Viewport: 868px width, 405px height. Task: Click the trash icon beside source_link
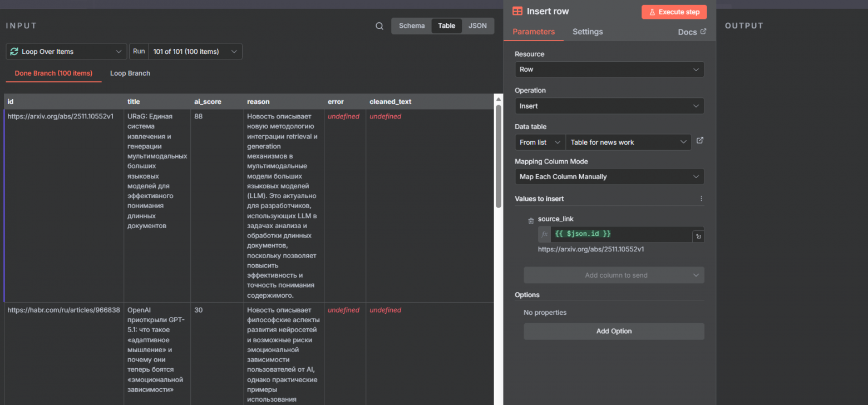click(x=531, y=221)
